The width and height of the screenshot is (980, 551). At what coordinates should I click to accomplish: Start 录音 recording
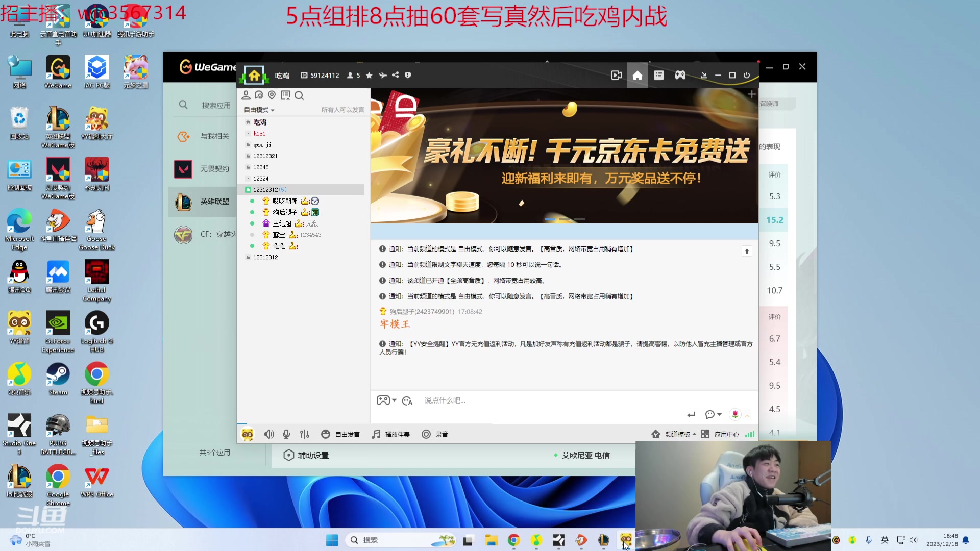pos(435,434)
